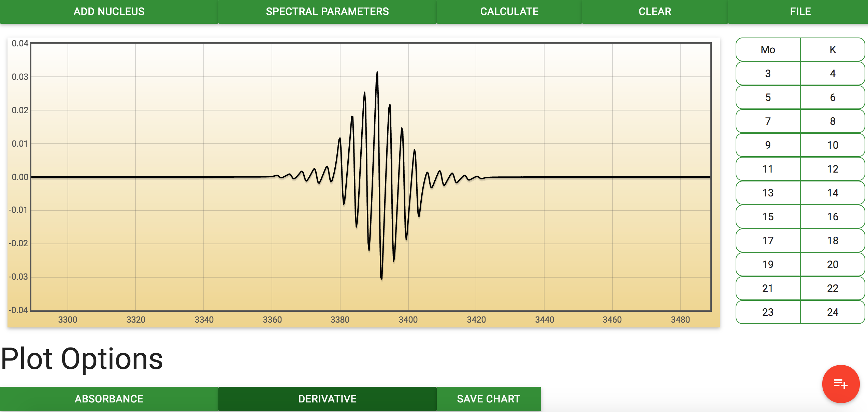Image resolution: width=868 pixels, height=412 pixels.
Task: Click table cell showing 24
Action: tap(833, 312)
